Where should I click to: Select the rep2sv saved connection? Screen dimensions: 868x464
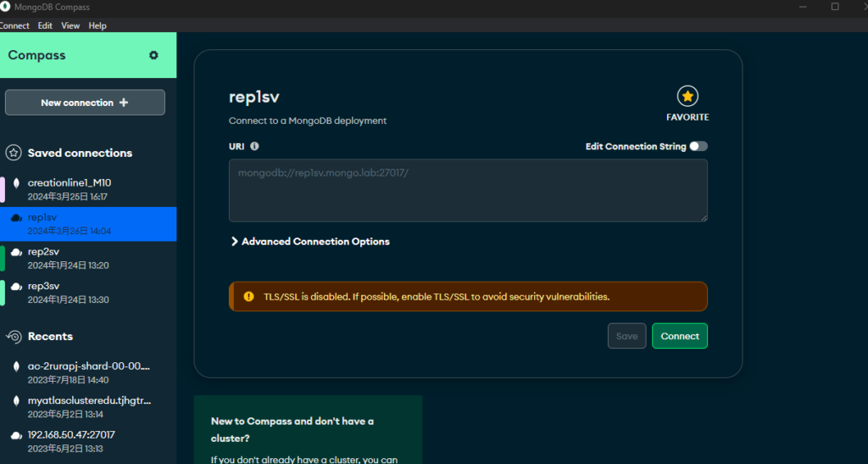(88, 258)
